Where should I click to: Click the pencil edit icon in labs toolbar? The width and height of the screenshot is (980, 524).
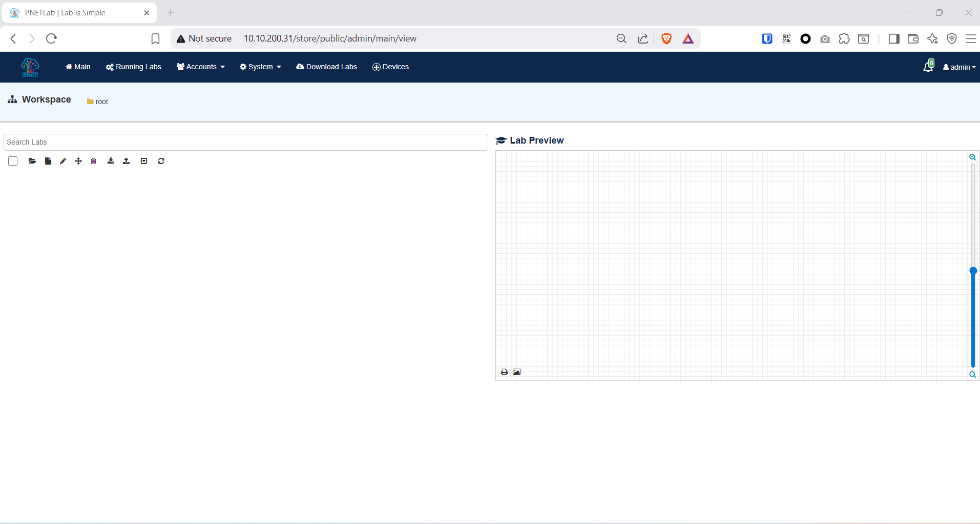[63, 161]
